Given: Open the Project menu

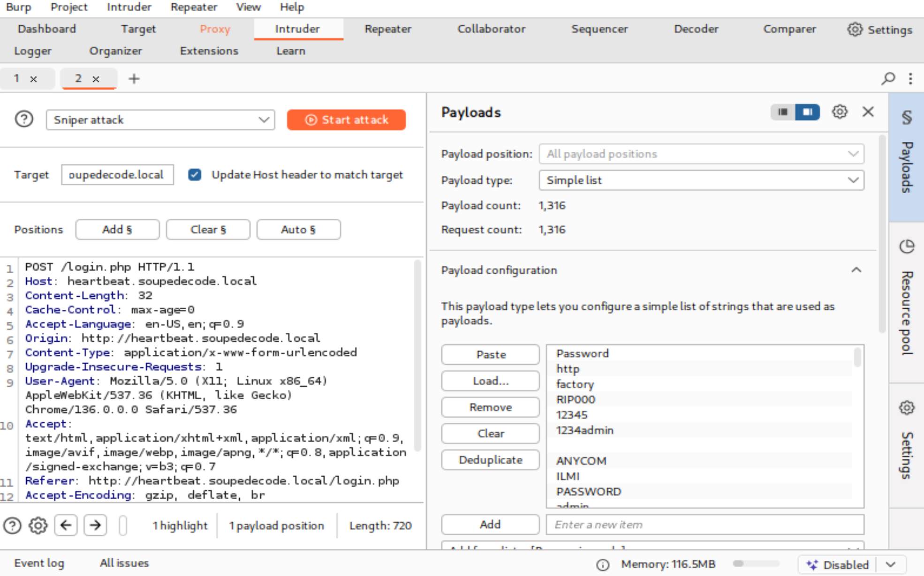Looking at the screenshot, I should [69, 7].
